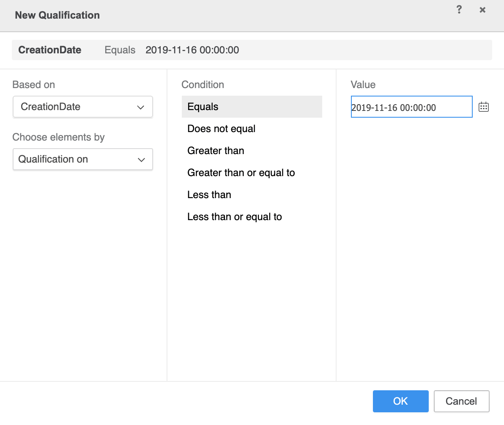Click the New Qualification title bar
The image size is (504, 425).
click(x=58, y=15)
